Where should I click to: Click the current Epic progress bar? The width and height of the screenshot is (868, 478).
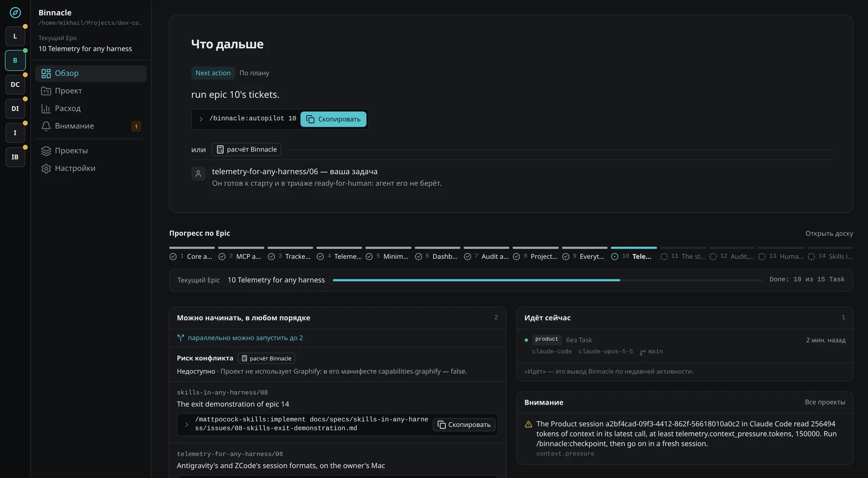[547, 280]
